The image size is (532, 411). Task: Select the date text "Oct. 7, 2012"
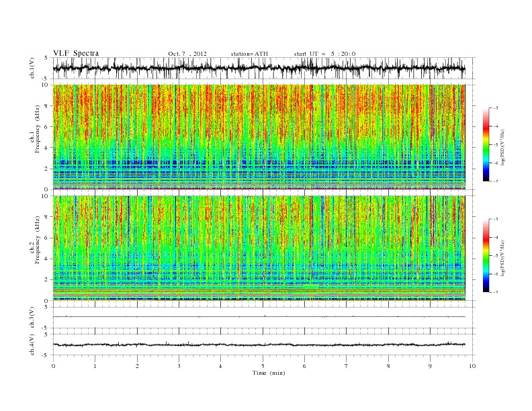coord(187,54)
